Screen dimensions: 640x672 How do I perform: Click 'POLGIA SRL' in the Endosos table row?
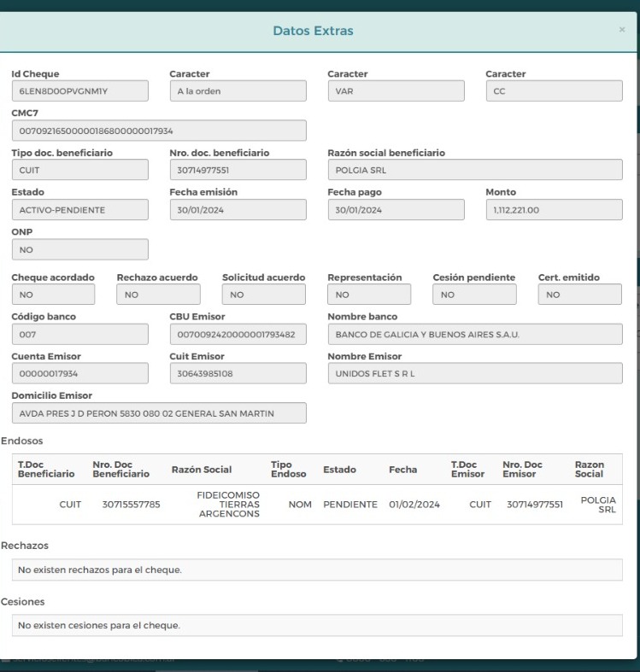(598, 505)
